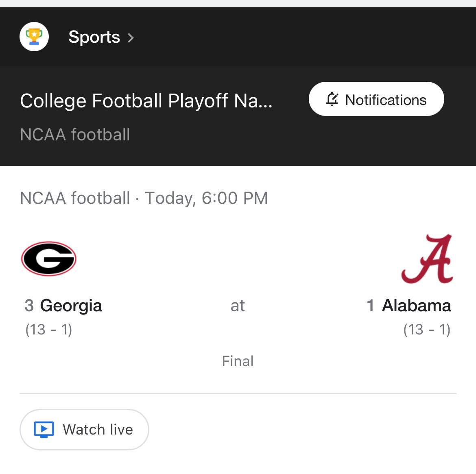
Task: Click the Sports trophy icon
Action: pos(34,37)
